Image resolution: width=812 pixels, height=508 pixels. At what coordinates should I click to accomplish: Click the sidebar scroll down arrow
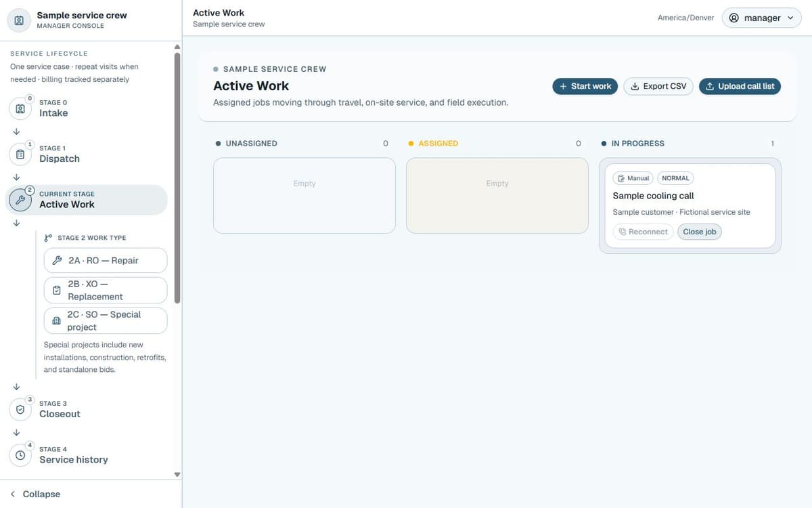point(177,475)
